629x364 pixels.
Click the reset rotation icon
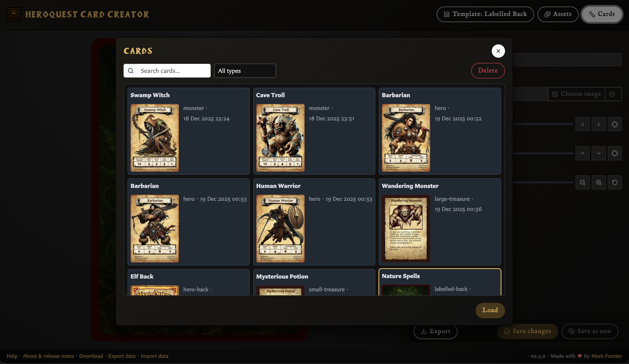pos(614,182)
